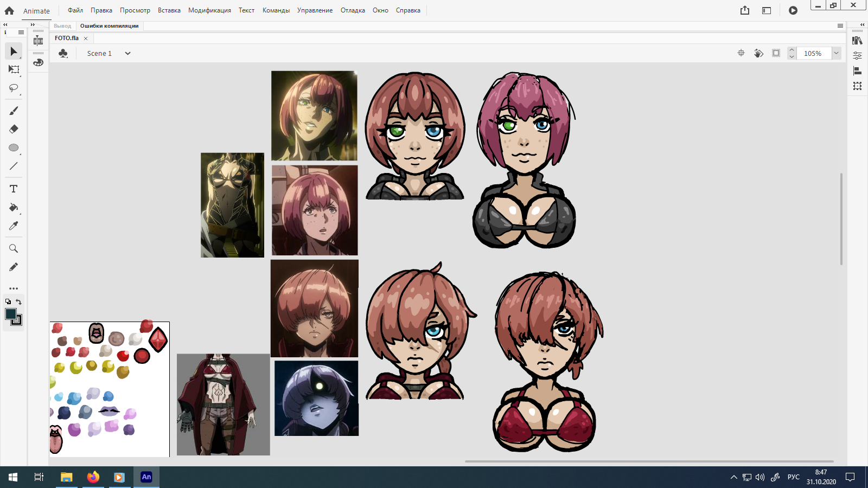
Task: Click the Edit Symbols icon beside Scene 1
Action: tap(63, 53)
